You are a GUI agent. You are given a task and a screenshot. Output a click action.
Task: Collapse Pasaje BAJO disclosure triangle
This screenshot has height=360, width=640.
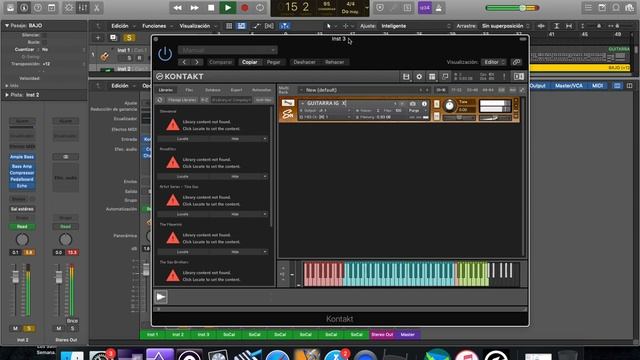tap(7, 25)
